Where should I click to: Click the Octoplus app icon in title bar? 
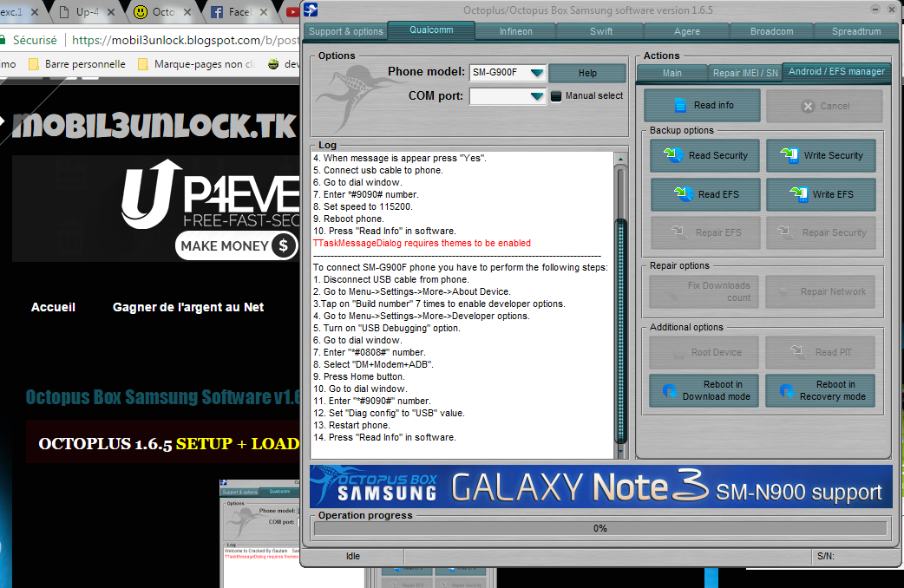point(311,10)
